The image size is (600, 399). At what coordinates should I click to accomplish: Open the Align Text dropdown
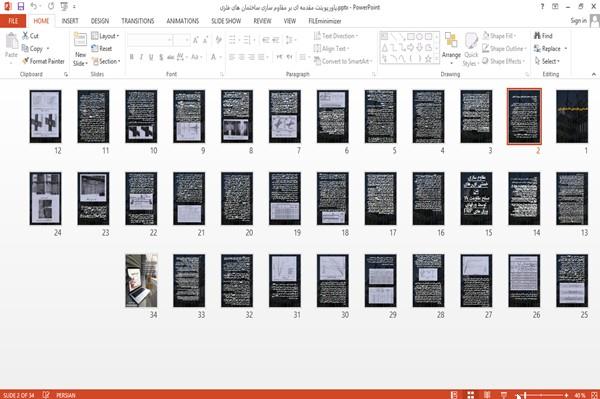[x=332, y=49]
